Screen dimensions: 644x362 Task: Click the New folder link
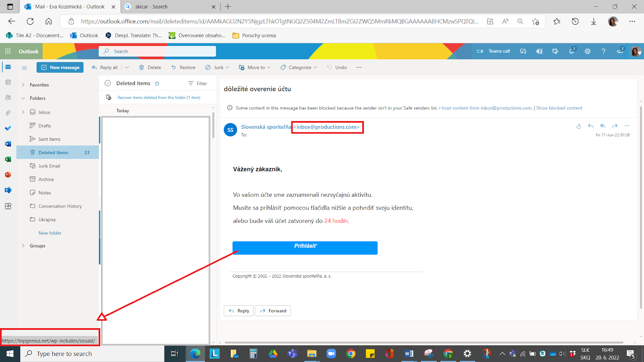click(50, 233)
